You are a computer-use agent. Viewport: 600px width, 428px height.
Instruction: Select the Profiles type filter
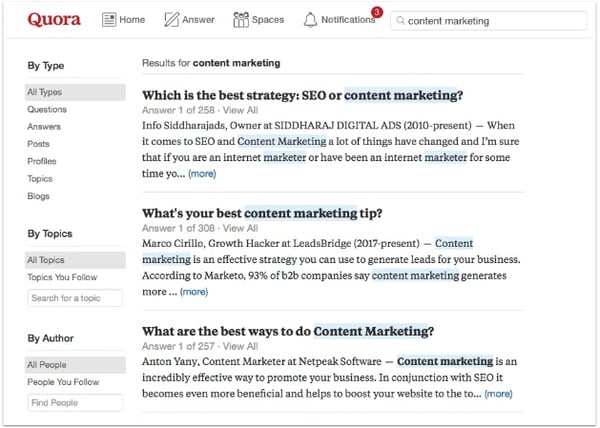coord(42,161)
